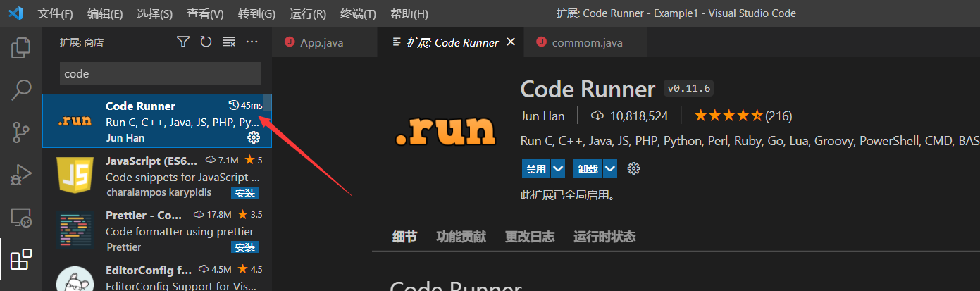Click the 禁用 (Disable) button for Code Runner

[x=535, y=169]
